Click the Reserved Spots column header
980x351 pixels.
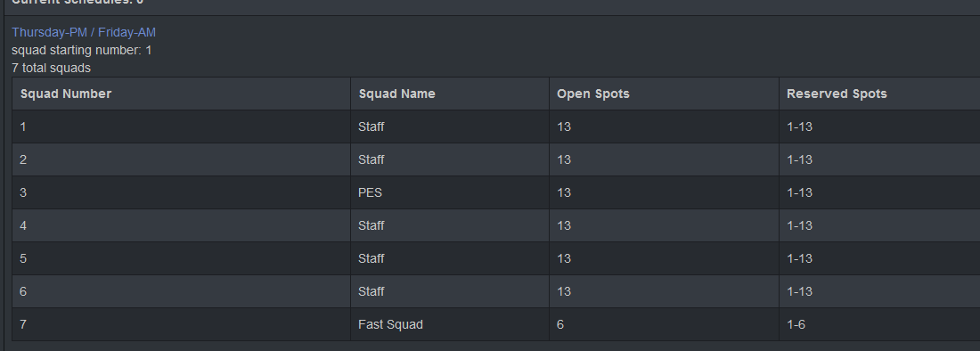pyautogui.click(x=879, y=94)
